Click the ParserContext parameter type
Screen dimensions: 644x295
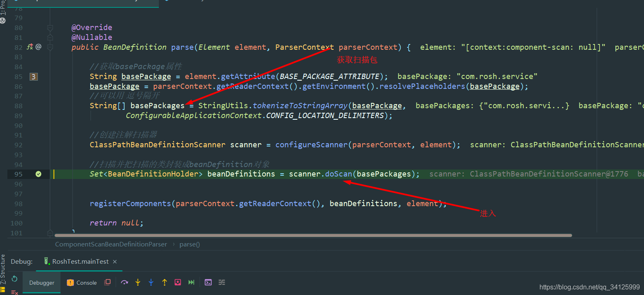coord(305,47)
